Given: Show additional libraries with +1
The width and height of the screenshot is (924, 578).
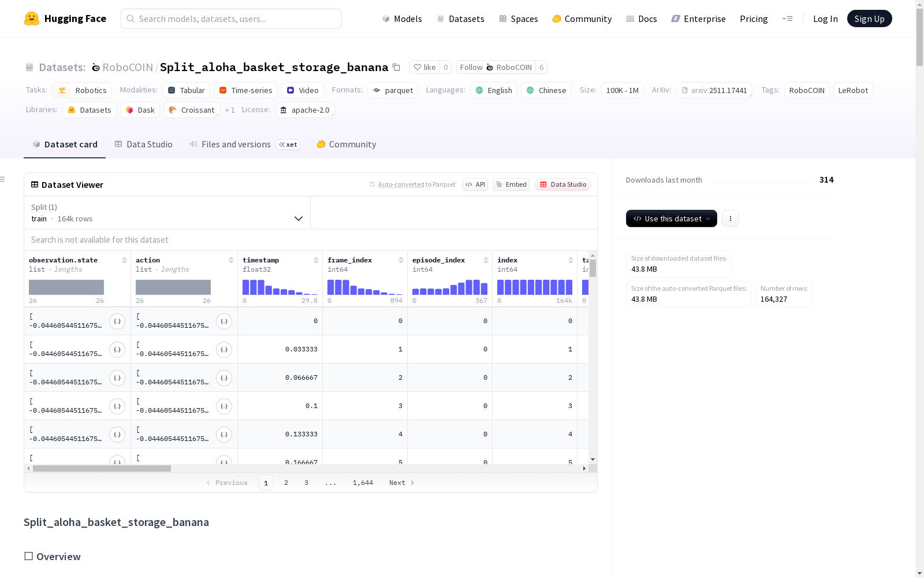Looking at the screenshot, I should 230,110.
